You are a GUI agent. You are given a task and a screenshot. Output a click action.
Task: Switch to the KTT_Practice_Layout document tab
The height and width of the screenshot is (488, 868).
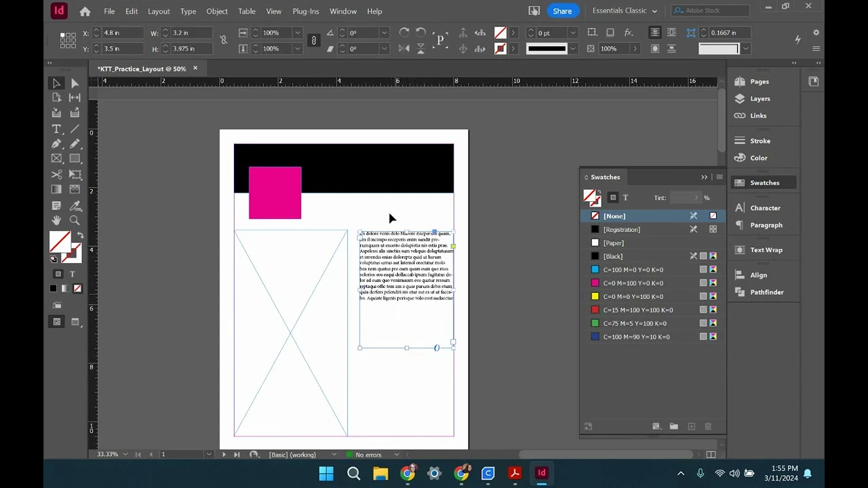point(141,68)
